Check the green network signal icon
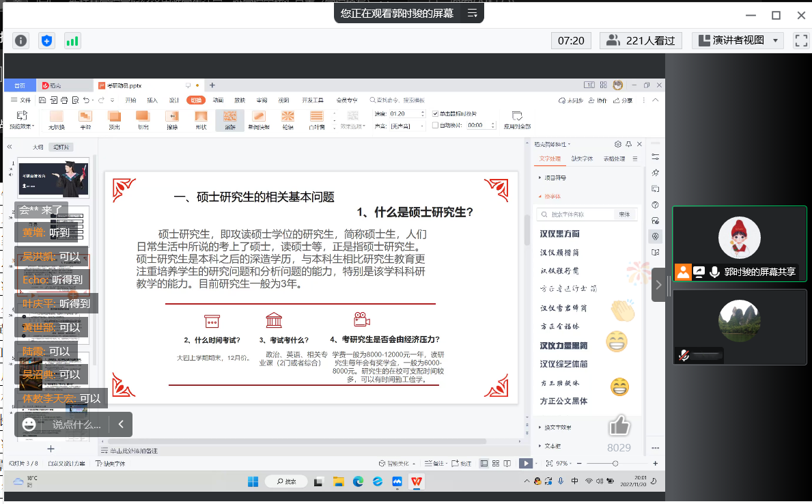 [72, 41]
